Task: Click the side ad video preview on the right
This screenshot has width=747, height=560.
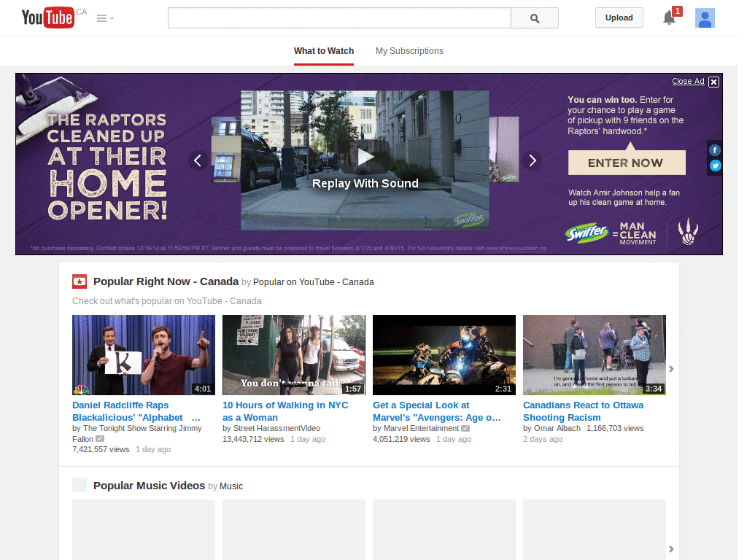Action: 503,149
